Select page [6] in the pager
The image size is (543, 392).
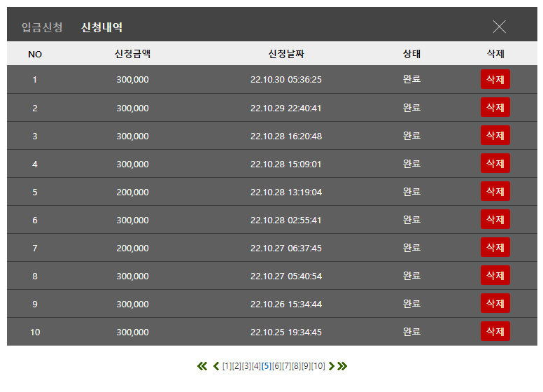(x=276, y=366)
